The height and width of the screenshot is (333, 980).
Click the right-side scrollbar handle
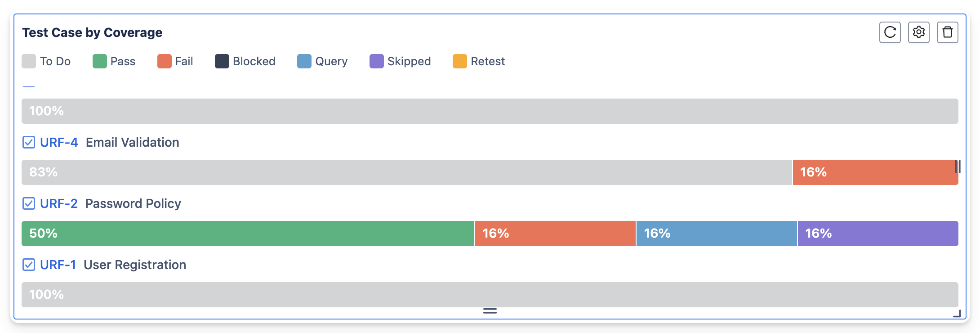click(x=958, y=166)
